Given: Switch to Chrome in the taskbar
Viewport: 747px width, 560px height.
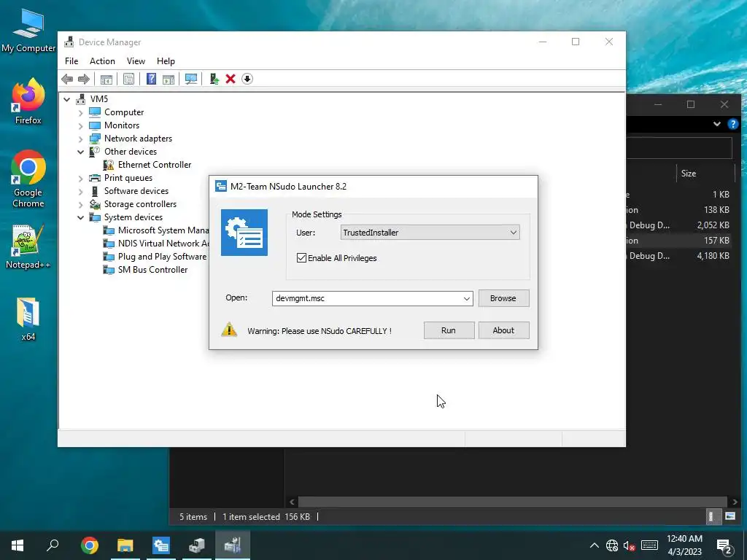Looking at the screenshot, I should 89,545.
